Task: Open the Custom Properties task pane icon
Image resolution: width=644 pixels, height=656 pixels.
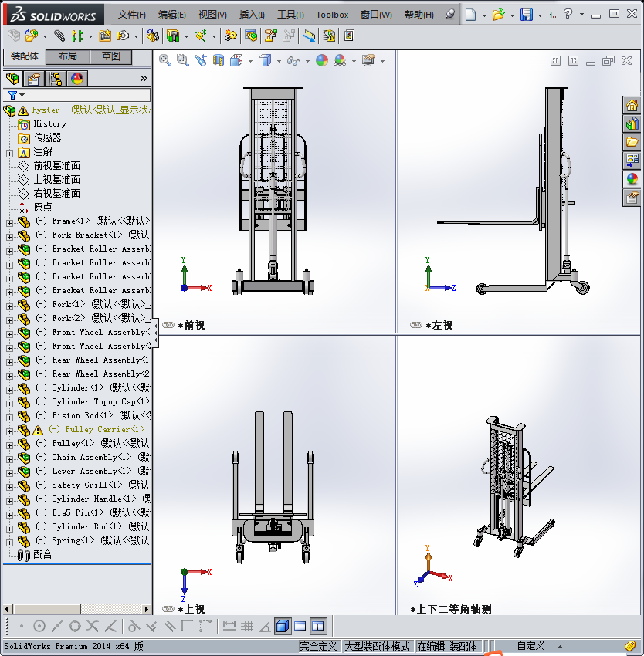Action: click(632, 197)
